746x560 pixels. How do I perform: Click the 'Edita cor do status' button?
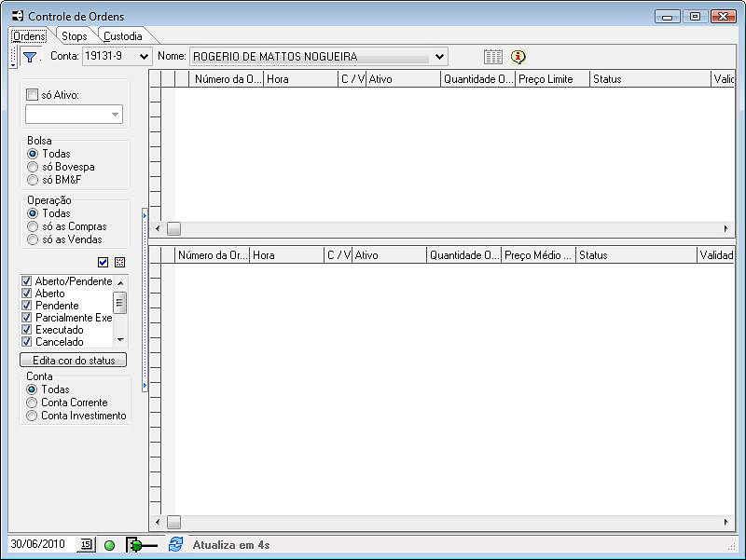(x=74, y=360)
